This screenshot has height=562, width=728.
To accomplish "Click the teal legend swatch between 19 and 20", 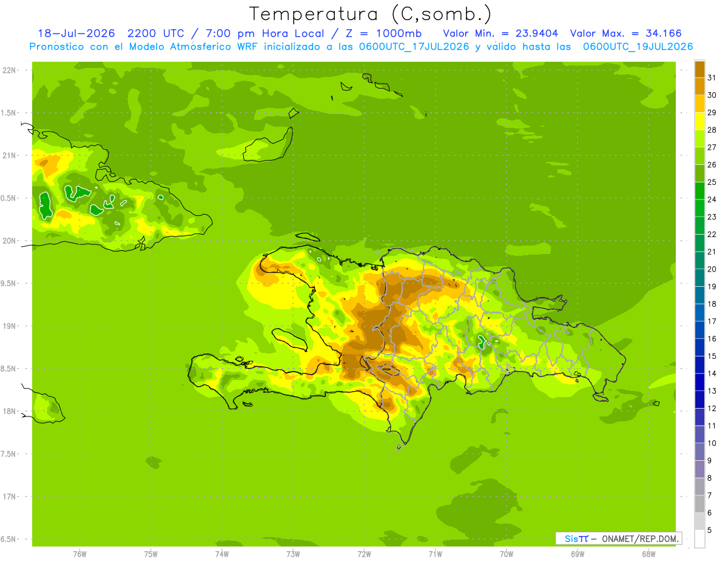I will tap(699, 278).
